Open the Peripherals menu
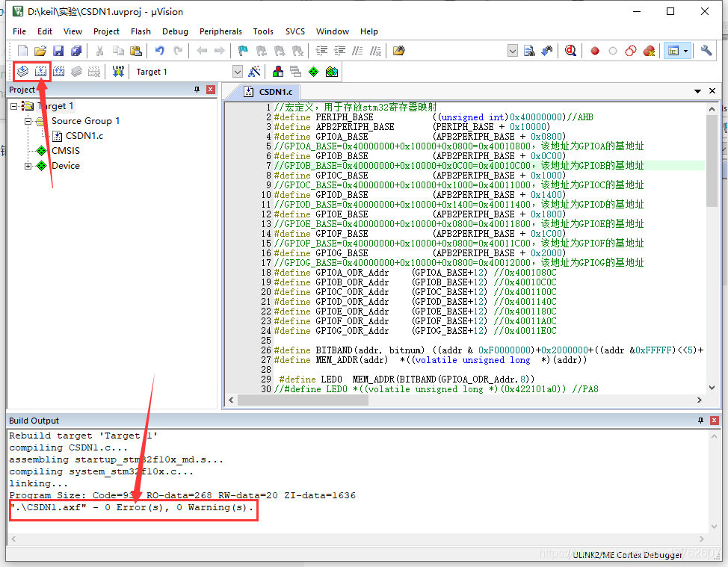Image resolution: width=728 pixels, height=567 pixels. [220, 31]
